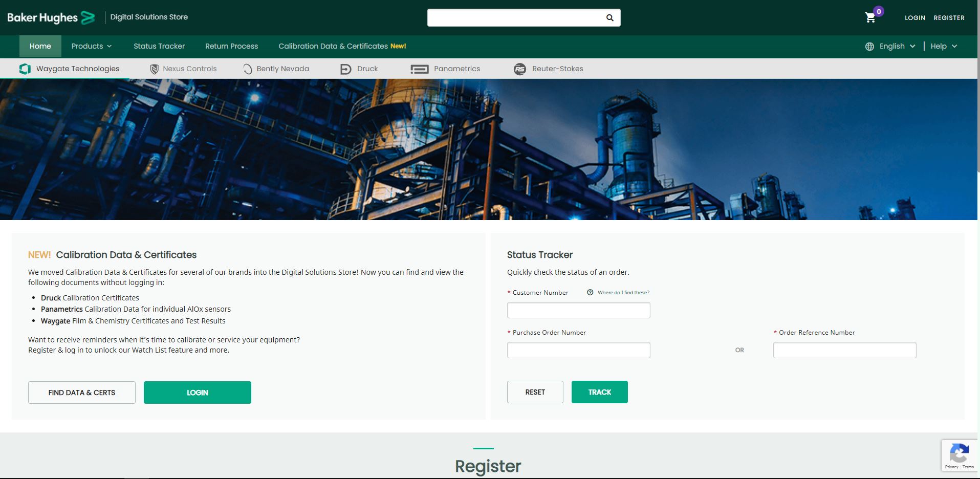The height and width of the screenshot is (479, 980).
Task: Focus the Purchase Order Number field
Action: (579, 350)
